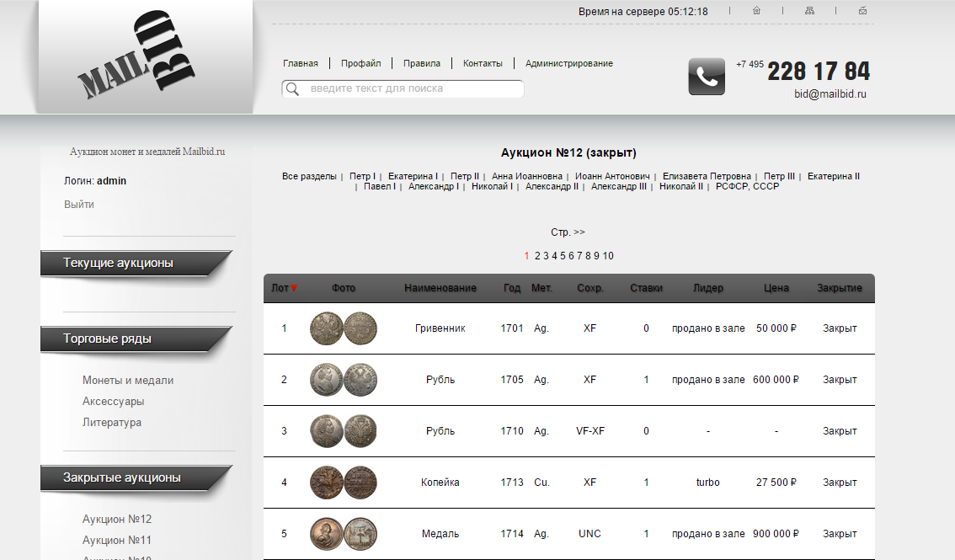
Task: Click the MailBid logo
Action: tap(137, 56)
